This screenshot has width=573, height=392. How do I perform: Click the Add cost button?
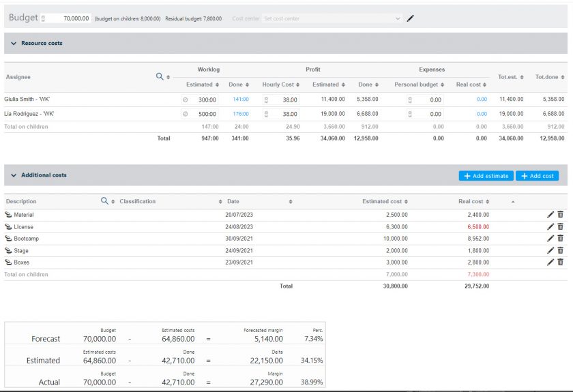(537, 176)
